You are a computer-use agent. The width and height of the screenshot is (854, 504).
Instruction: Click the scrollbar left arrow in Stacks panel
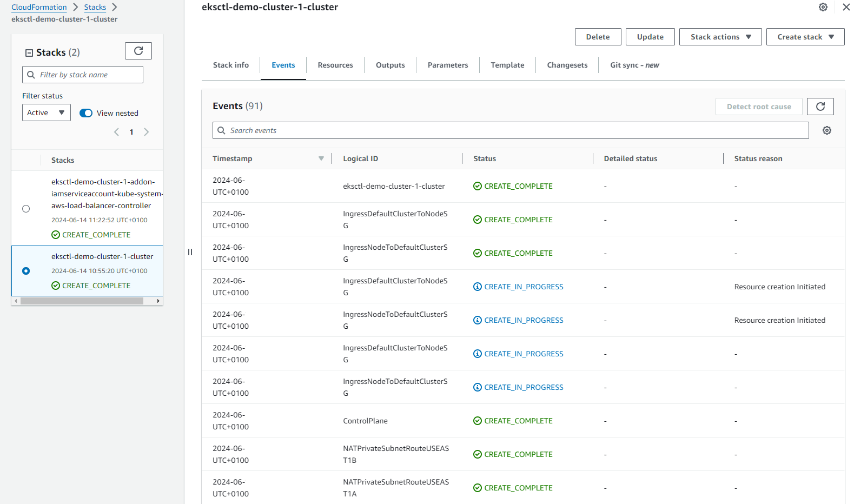(x=16, y=301)
